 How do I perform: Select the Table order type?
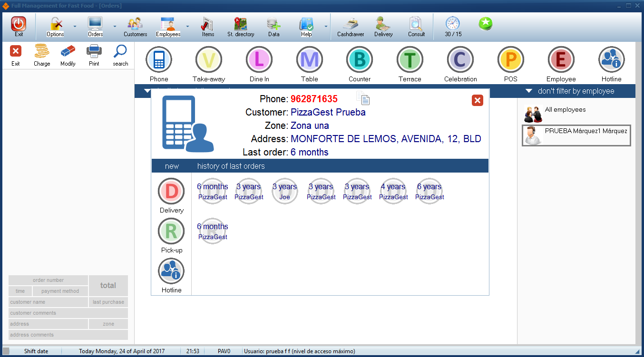point(310,60)
